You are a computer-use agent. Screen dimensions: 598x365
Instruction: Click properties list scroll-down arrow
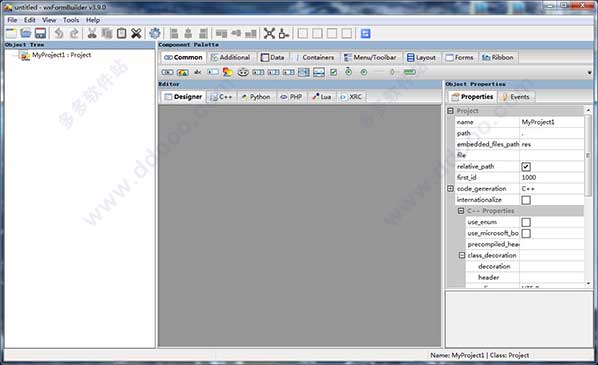pos(588,283)
